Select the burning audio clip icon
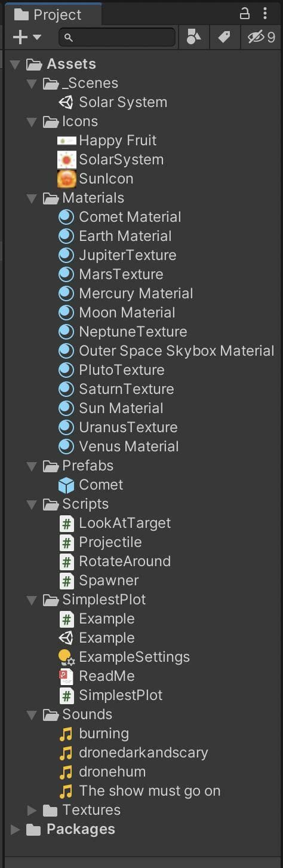The image size is (283, 868). [66, 733]
